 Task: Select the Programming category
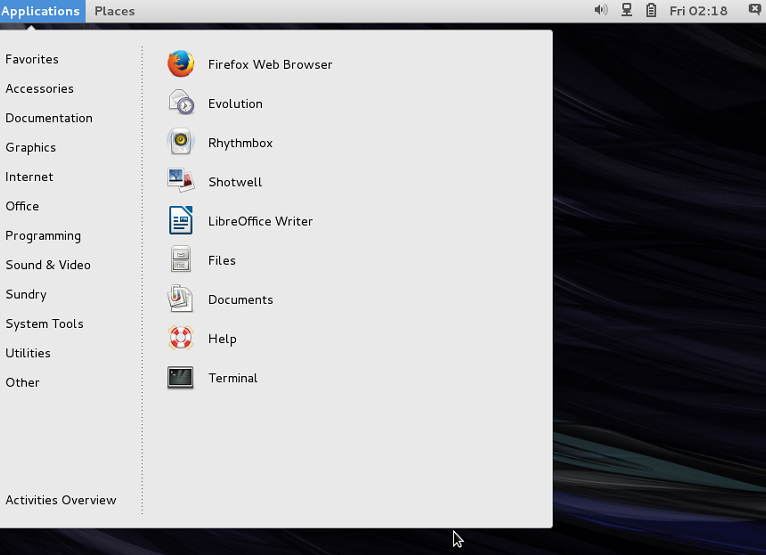point(43,235)
